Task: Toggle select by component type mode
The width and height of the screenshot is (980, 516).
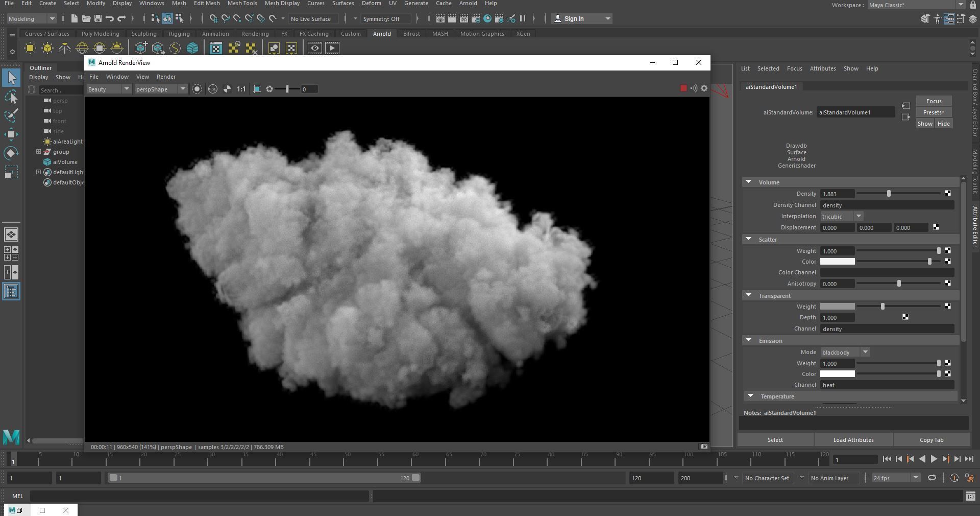Action: click(179, 18)
